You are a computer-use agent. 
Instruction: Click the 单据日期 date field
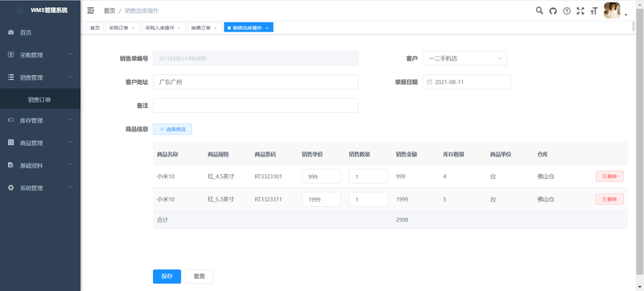coord(467,81)
